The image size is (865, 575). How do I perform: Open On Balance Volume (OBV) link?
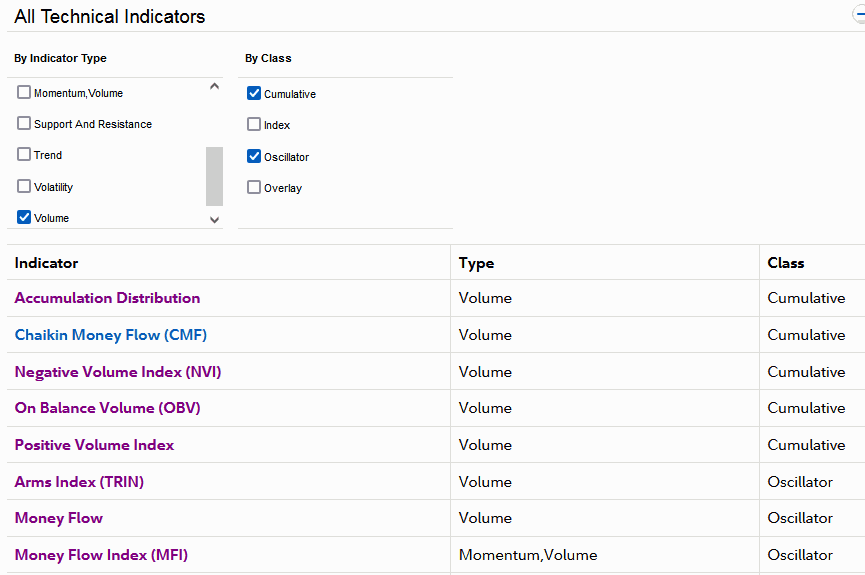coord(107,408)
